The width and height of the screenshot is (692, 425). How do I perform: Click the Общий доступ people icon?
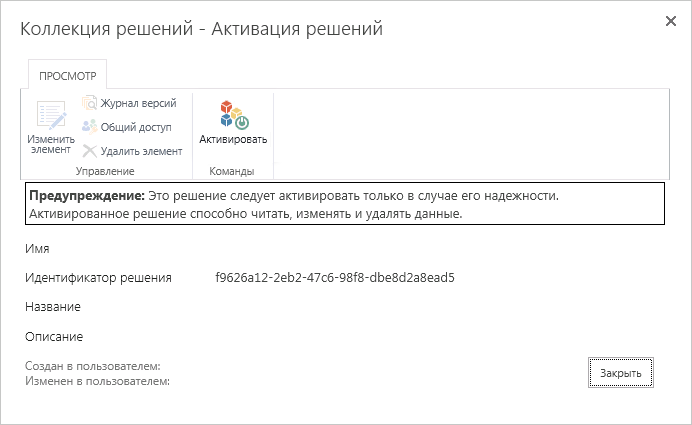coord(89,127)
